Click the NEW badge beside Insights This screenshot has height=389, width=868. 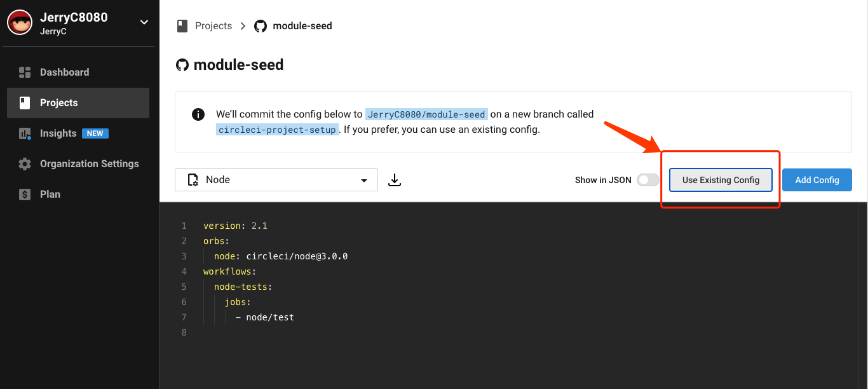95,133
